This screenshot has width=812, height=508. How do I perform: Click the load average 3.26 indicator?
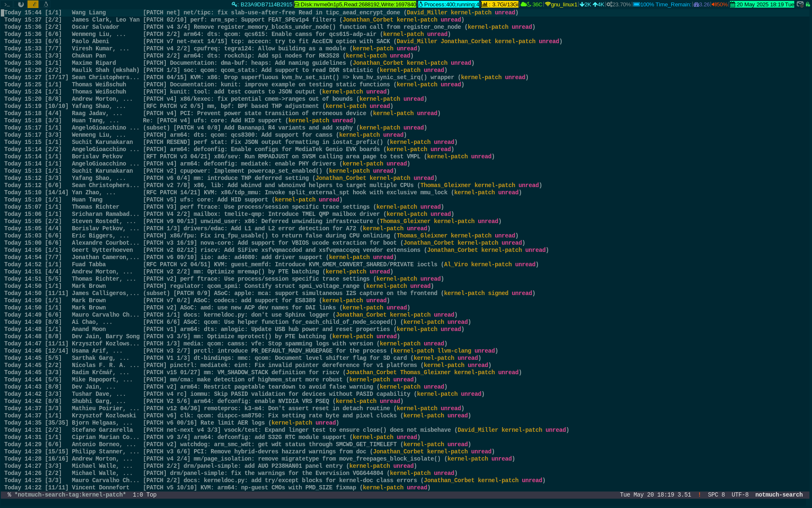(x=701, y=4)
